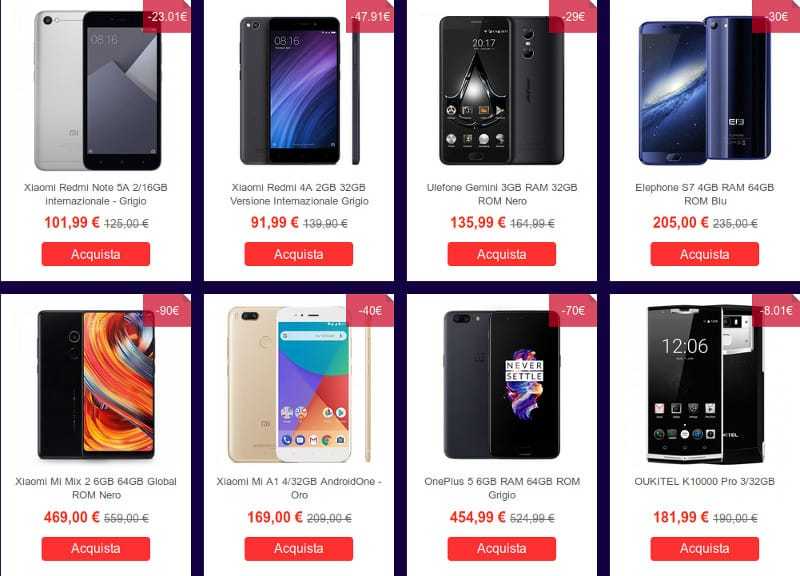
Task: Click the -90€ discount badge on Mi Mix 2
Action: coord(167,310)
